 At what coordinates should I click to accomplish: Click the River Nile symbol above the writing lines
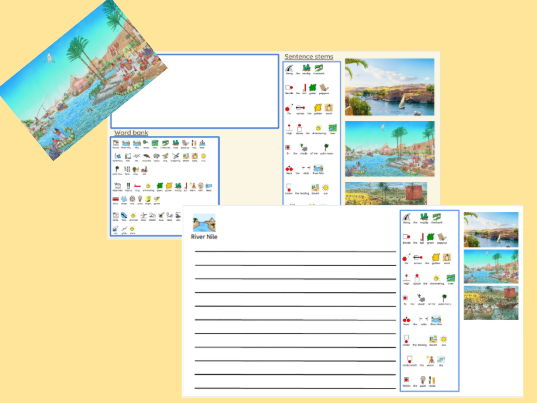point(204,223)
